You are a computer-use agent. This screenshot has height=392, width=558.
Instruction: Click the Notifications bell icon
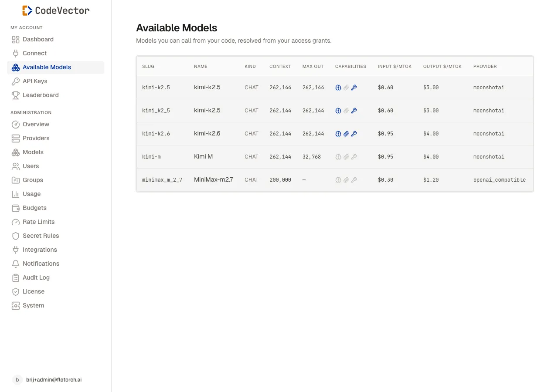(16, 264)
